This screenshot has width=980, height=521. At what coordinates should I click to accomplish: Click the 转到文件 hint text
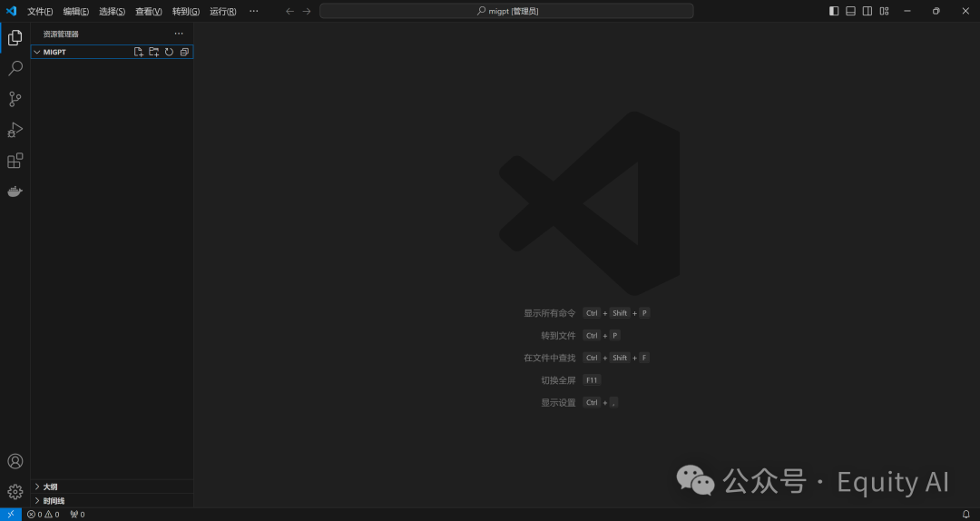point(558,335)
